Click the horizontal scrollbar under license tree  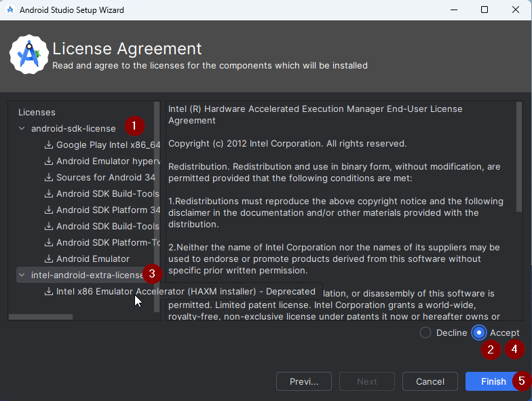coord(41,317)
